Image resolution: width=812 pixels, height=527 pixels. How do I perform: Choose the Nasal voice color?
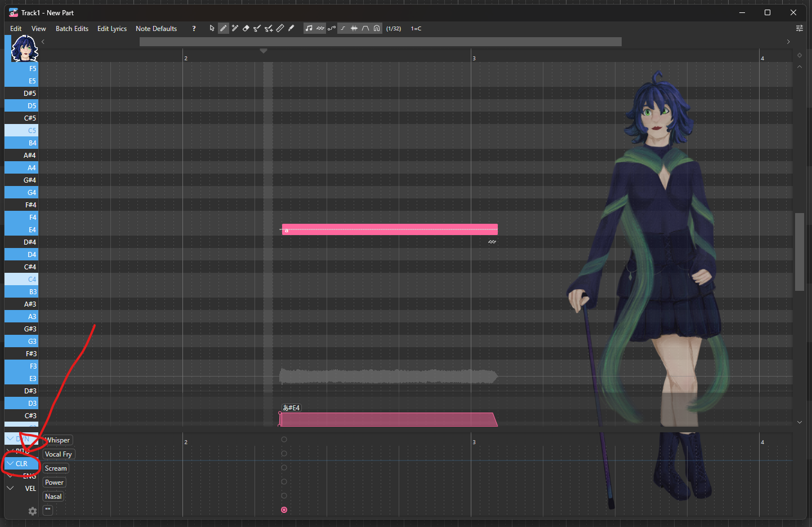[x=53, y=497]
